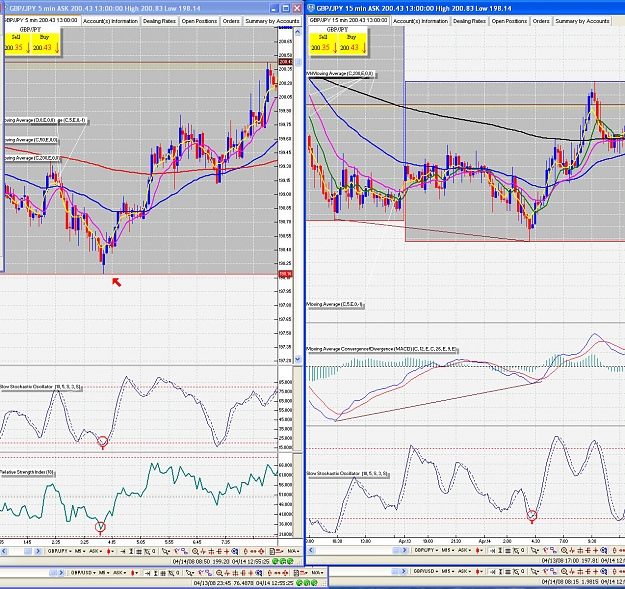Switch to Open Positions tab in 5 min window
Screen dimensions: 625x589
point(199,21)
